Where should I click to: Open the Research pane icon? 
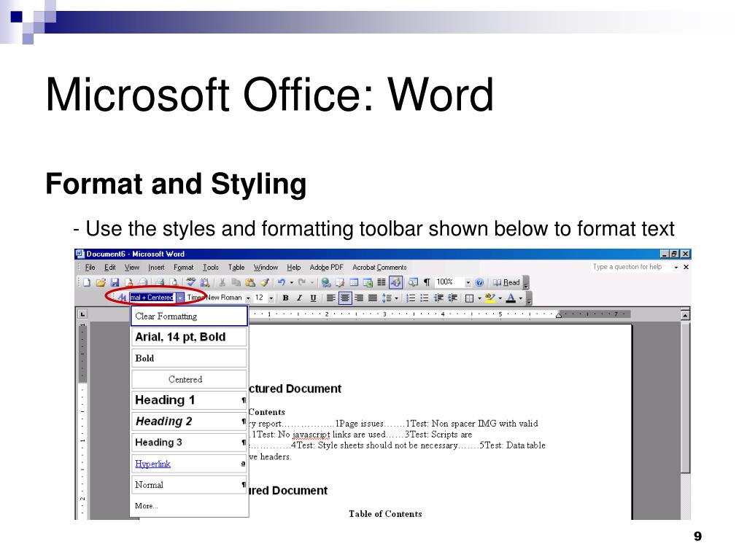[x=205, y=282]
